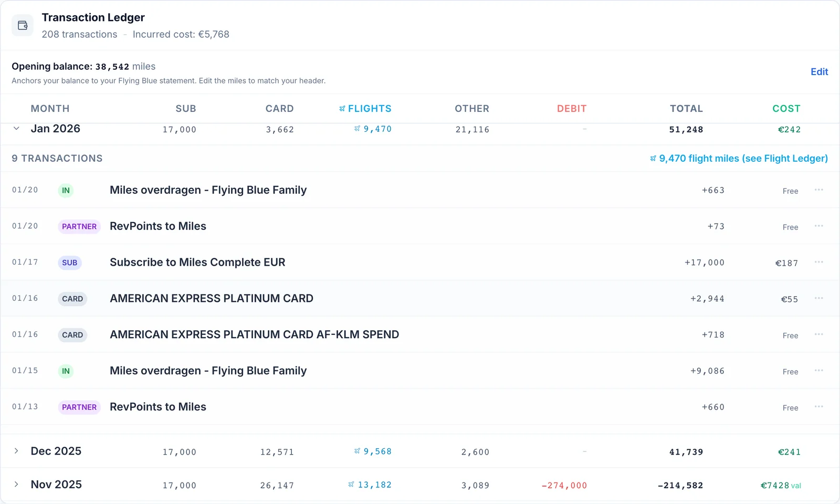Open the more options for the +660 RevPoints row
Screen dimensions: 840x504
pos(818,407)
